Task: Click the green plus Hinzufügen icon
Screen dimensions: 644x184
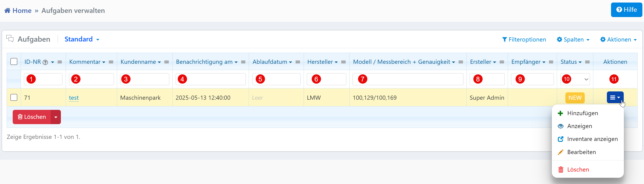Action: [560, 113]
